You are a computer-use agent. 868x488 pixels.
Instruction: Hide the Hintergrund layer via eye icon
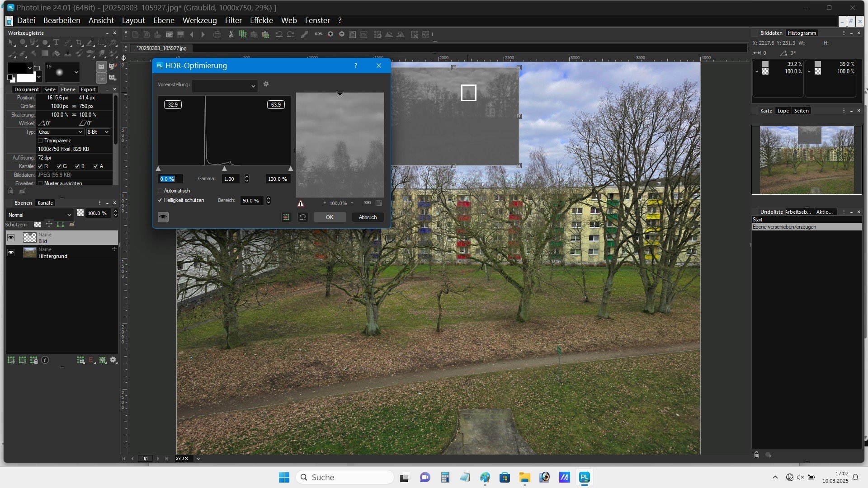(x=11, y=253)
